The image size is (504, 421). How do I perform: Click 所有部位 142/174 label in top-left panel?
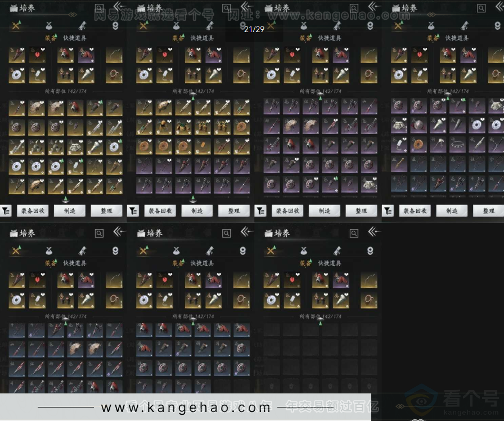click(66, 91)
